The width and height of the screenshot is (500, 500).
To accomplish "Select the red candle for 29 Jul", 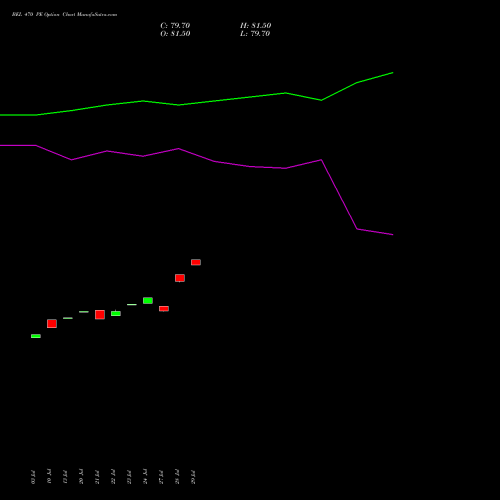I will point(196,262).
